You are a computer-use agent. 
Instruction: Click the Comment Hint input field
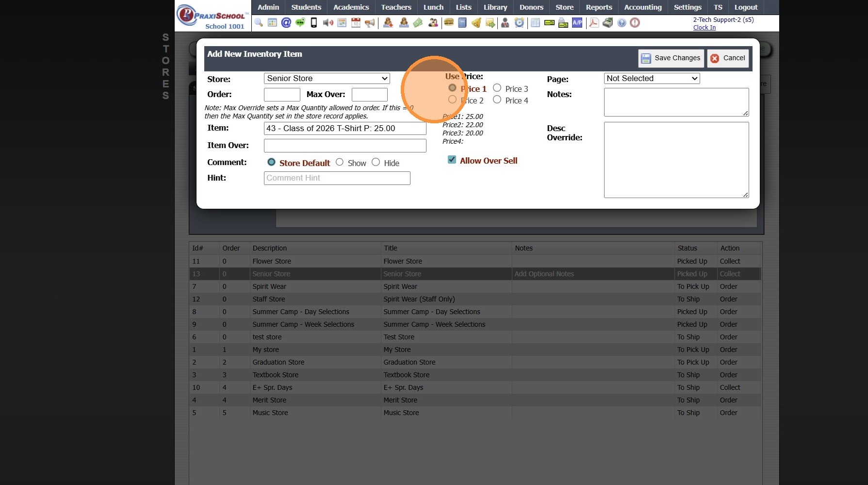337,178
